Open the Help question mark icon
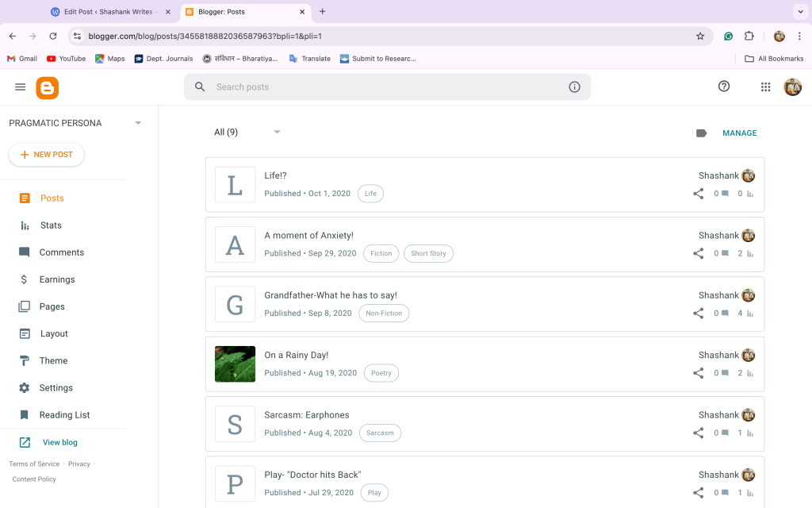Viewport: 812px width, 508px height. (x=723, y=87)
